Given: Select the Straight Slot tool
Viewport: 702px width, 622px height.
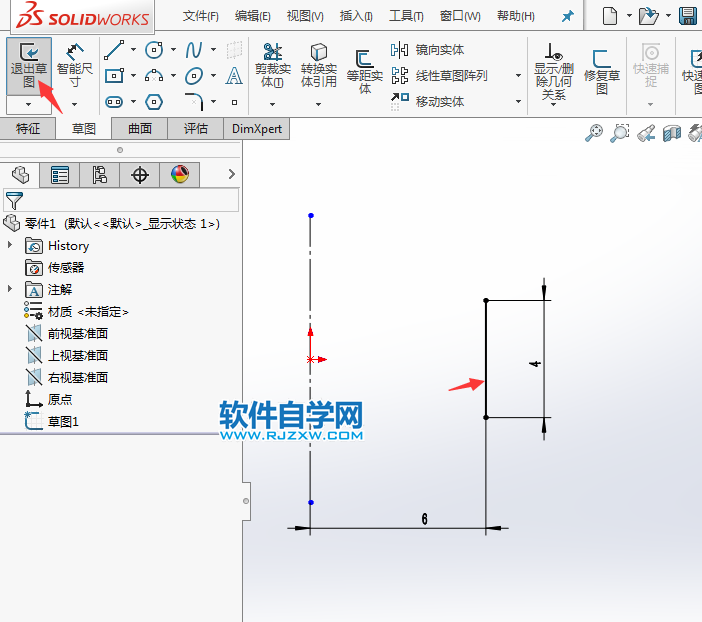Looking at the screenshot, I should click(114, 102).
